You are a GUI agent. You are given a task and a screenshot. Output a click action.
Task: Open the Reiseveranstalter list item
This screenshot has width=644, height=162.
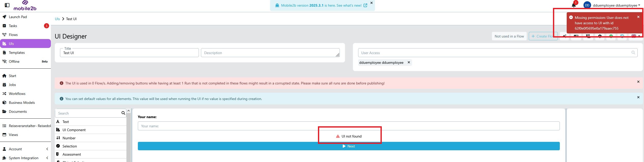point(25,126)
